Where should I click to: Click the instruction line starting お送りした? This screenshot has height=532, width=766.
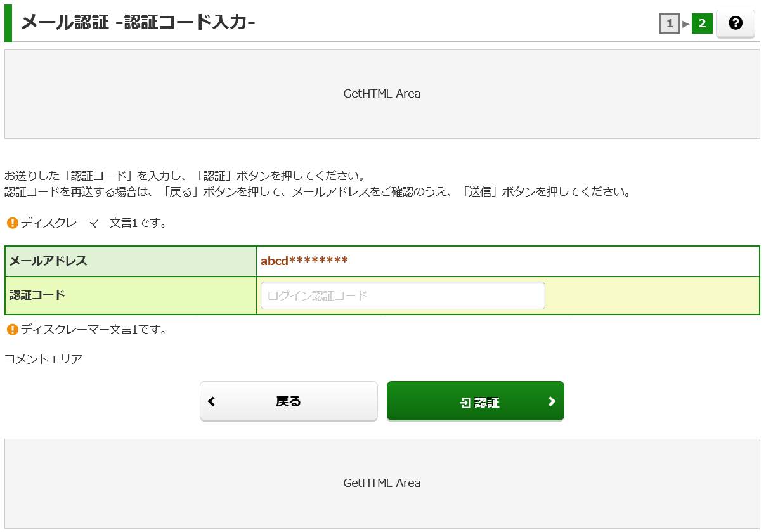tap(185, 176)
